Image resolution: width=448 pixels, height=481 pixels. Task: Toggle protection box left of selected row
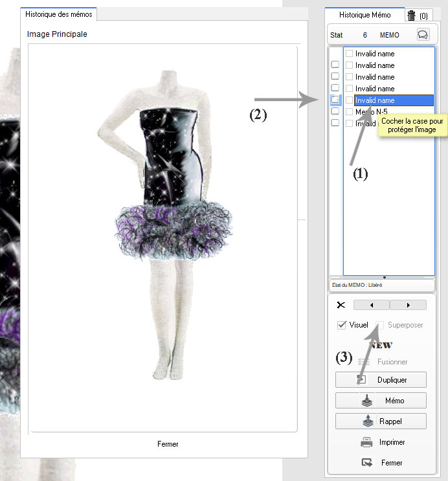click(335, 100)
